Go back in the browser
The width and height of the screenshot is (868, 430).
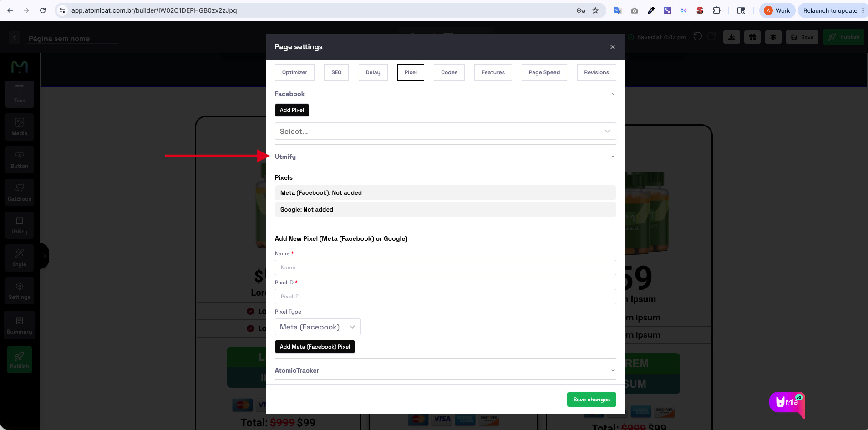(x=10, y=10)
